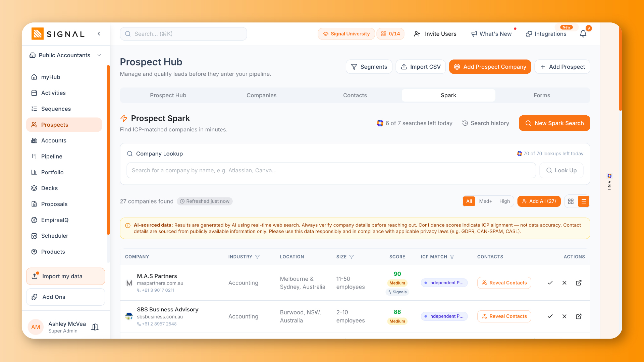Screen dimensions: 644x362
Task: Start a New Spark Search
Action: pyautogui.click(x=554, y=123)
